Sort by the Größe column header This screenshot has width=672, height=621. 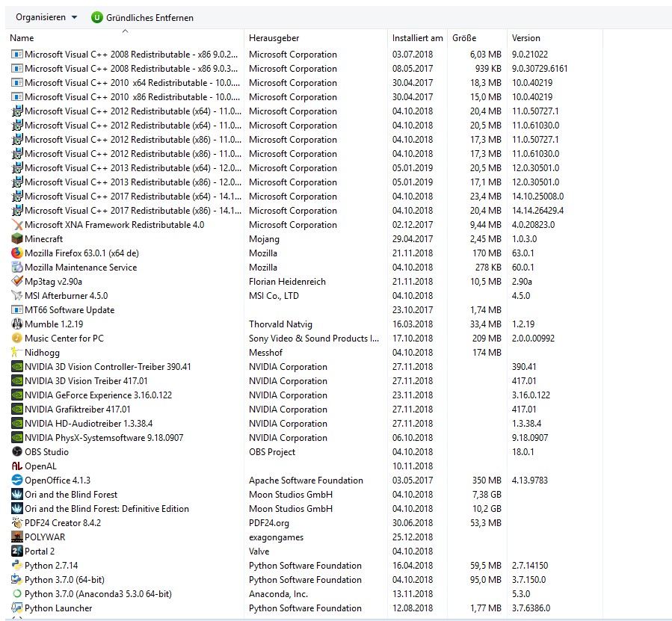[x=464, y=38]
